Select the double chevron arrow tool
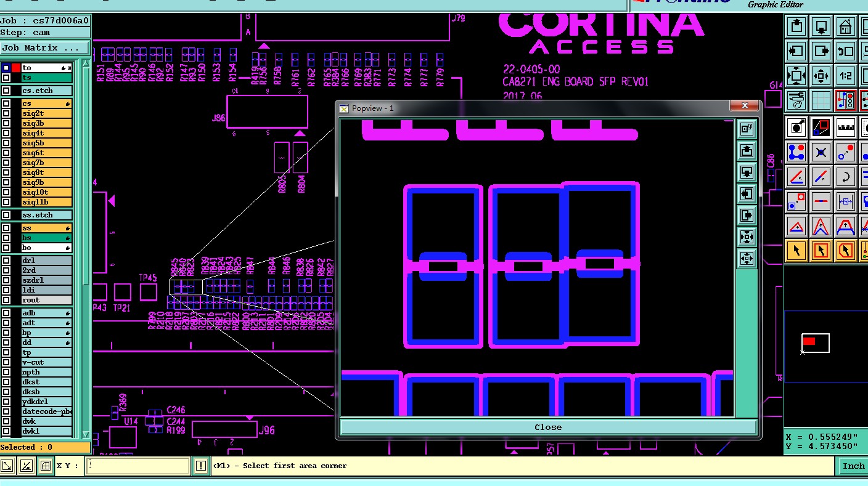This screenshot has width=868, height=486. (821, 226)
